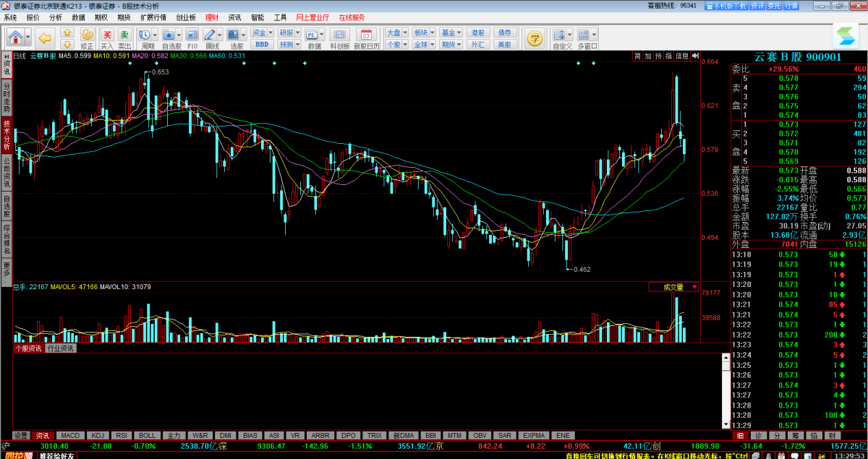Expand the 画线 dropdown arrow

(x=221, y=35)
